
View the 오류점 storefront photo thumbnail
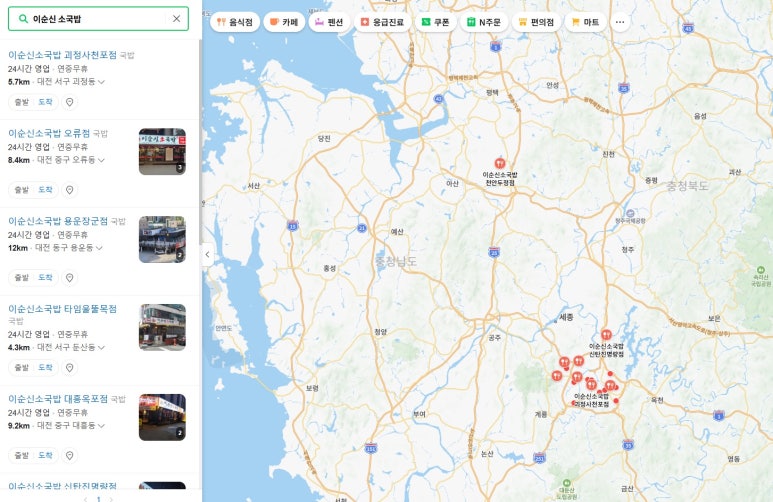(162, 151)
